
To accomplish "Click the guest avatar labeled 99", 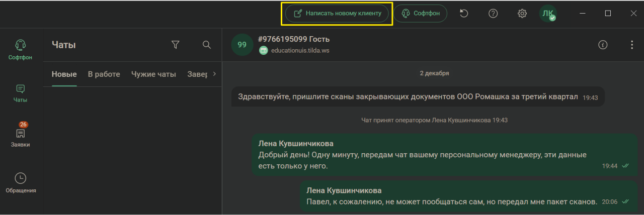I will [x=242, y=45].
